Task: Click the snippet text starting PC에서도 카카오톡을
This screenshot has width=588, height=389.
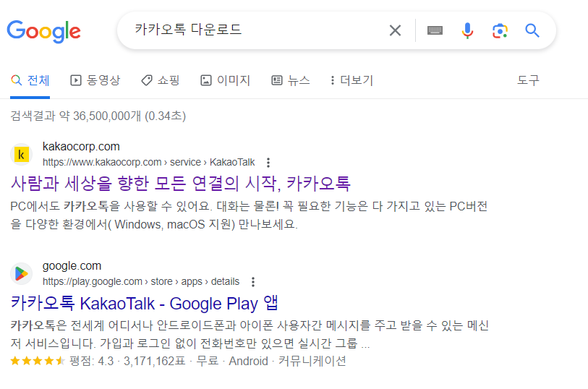Action: (x=249, y=215)
